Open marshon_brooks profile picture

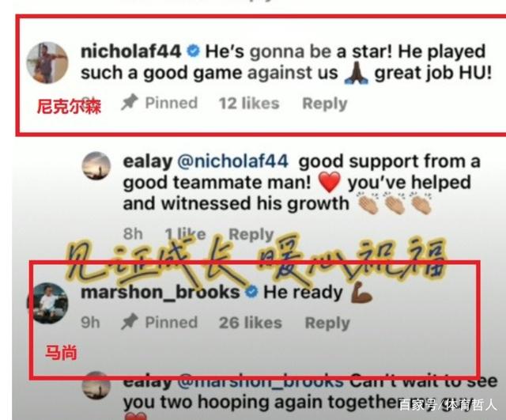pos(48,304)
